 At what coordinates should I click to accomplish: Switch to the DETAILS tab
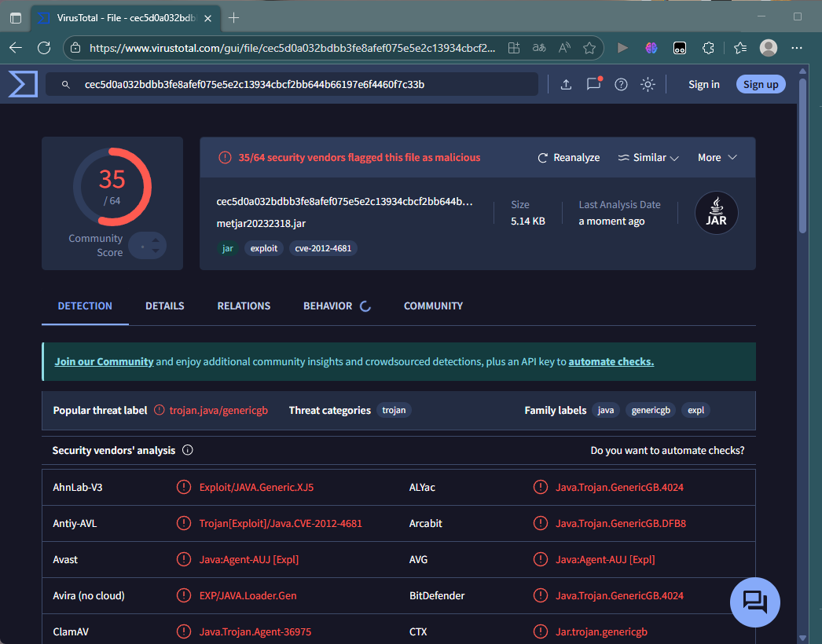click(x=164, y=306)
